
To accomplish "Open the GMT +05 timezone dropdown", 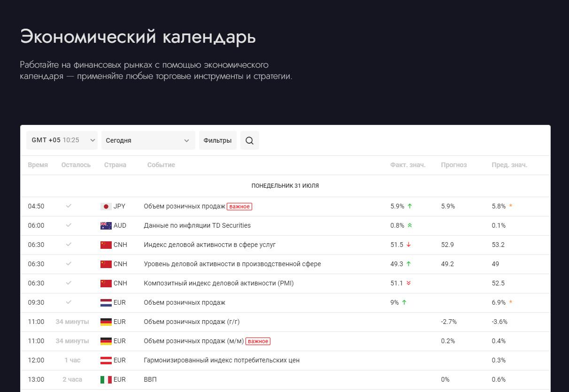I will pos(62,140).
